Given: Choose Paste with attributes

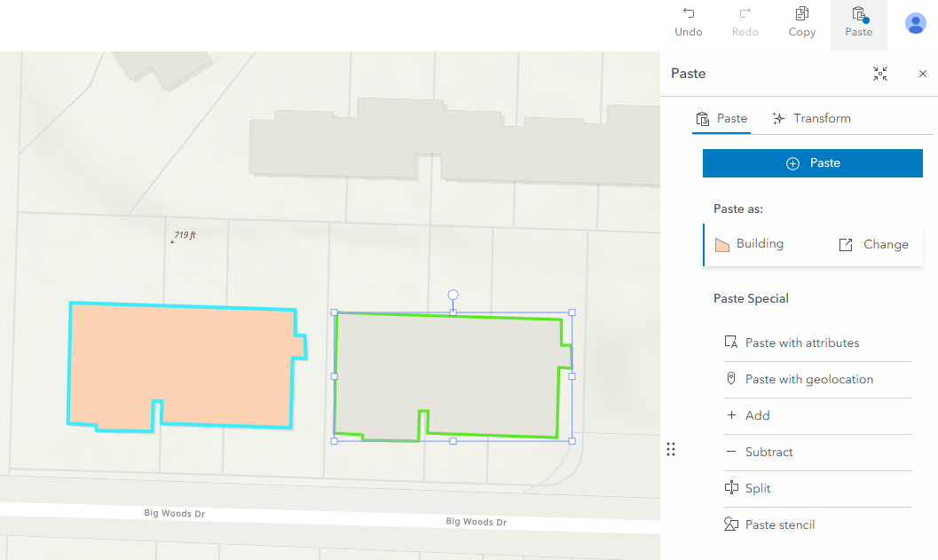Looking at the screenshot, I should [x=802, y=343].
